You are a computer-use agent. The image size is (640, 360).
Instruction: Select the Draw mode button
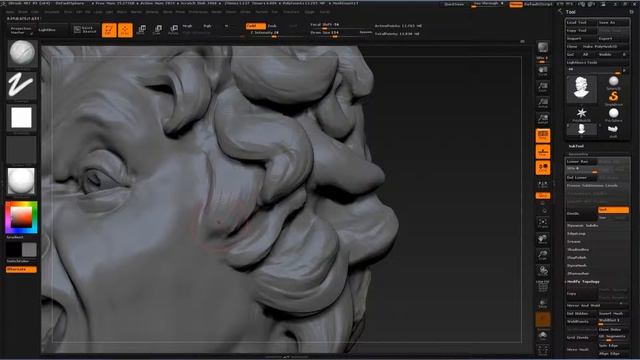[125, 30]
